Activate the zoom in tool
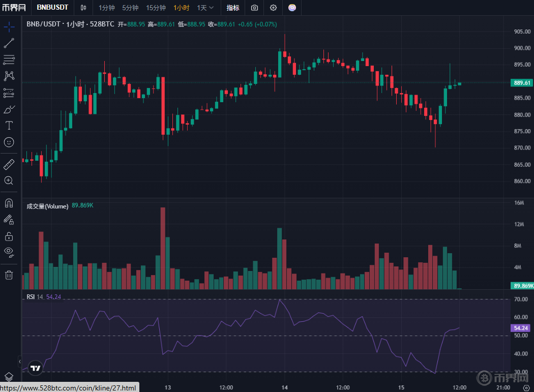The height and width of the screenshot is (392, 534). (9, 180)
